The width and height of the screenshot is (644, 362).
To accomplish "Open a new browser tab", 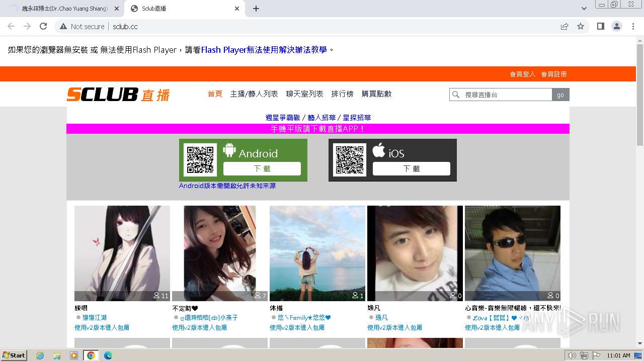I will tap(256, 9).
